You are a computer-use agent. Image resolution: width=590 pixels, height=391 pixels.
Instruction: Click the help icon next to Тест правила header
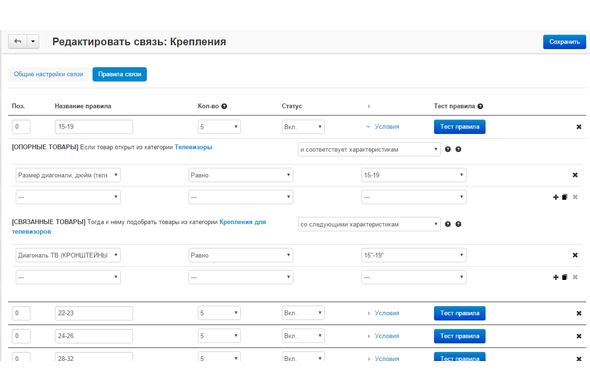(x=480, y=106)
